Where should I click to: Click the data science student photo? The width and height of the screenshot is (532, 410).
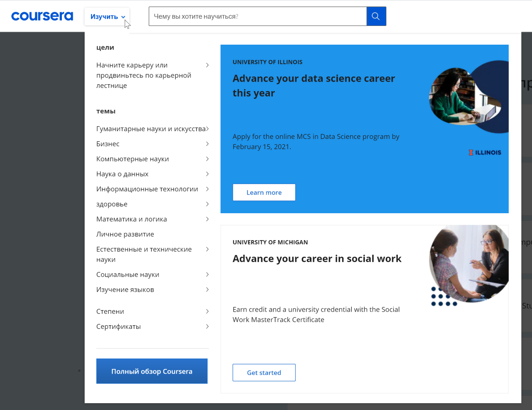point(465,96)
